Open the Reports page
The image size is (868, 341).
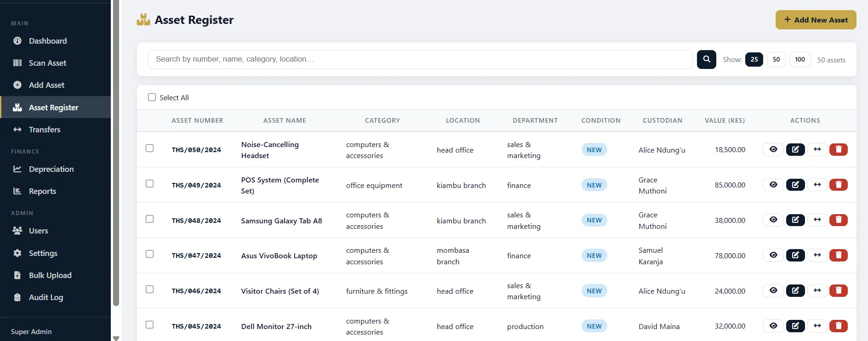(x=55, y=191)
